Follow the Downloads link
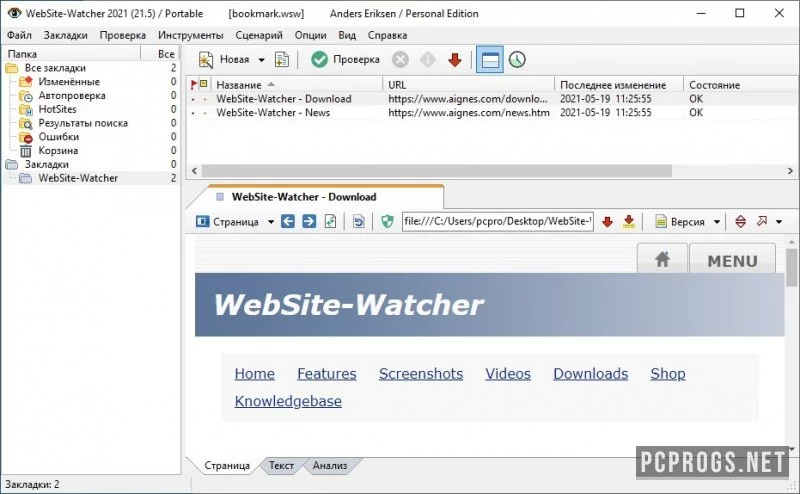Screen dimensions: 800x494 (590, 374)
